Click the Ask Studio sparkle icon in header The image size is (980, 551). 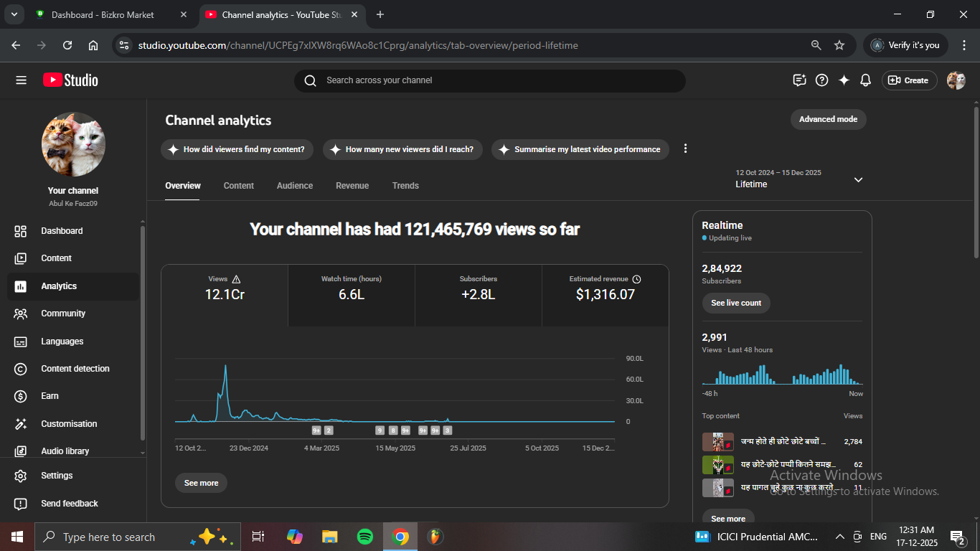(844, 80)
